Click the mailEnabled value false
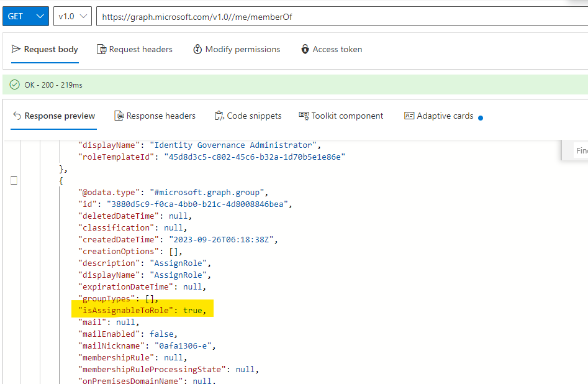 [x=161, y=334]
